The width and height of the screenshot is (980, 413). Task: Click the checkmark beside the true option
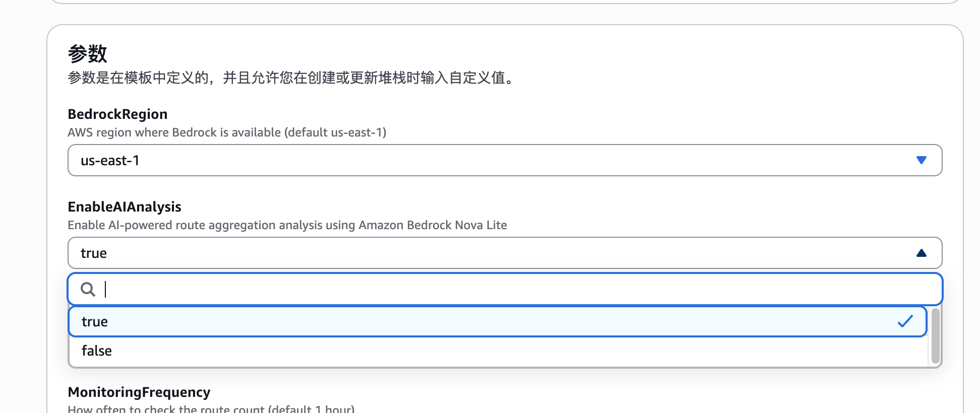(905, 321)
